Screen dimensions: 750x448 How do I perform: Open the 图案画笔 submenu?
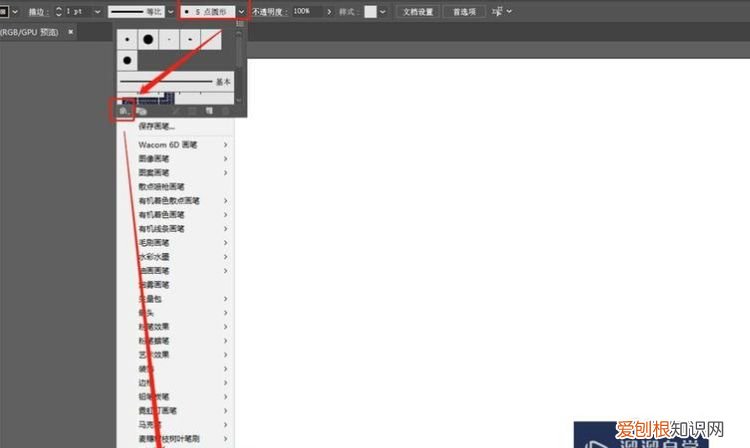[x=176, y=172]
